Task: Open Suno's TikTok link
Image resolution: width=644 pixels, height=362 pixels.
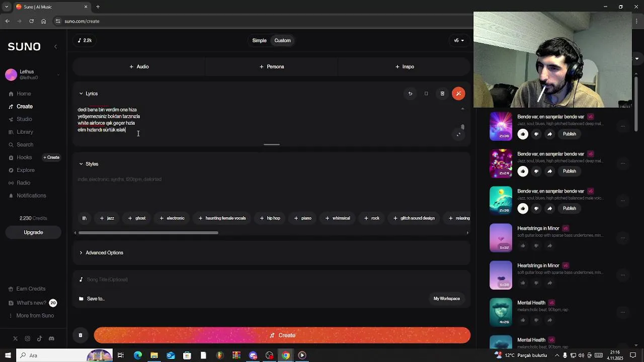Action: [x=39, y=339]
